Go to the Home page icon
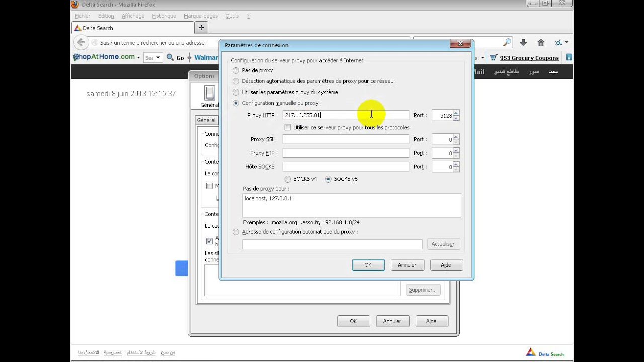644x362 pixels. 541,43
